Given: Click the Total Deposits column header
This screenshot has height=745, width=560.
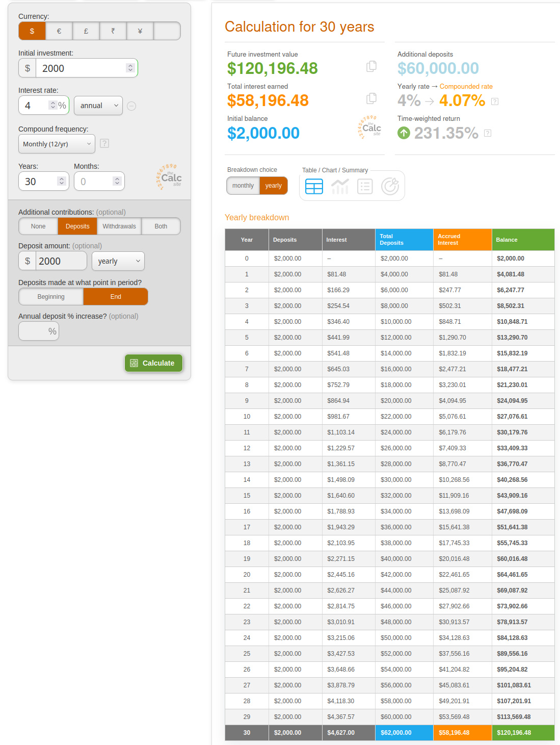Looking at the screenshot, I should point(404,240).
